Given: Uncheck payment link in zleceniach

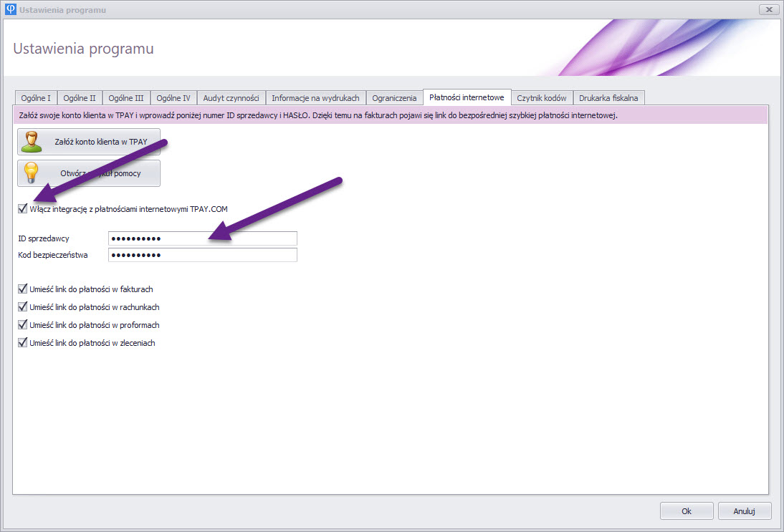Looking at the screenshot, I should [23, 343].
